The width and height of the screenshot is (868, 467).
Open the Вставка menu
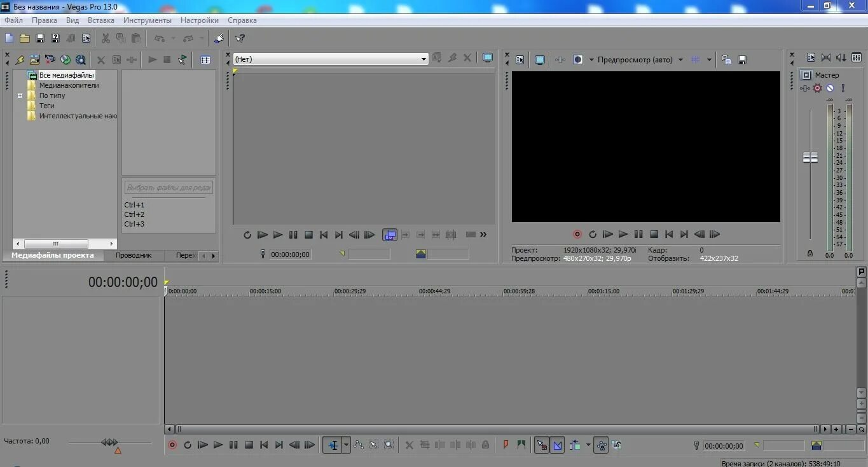(101, 20)
